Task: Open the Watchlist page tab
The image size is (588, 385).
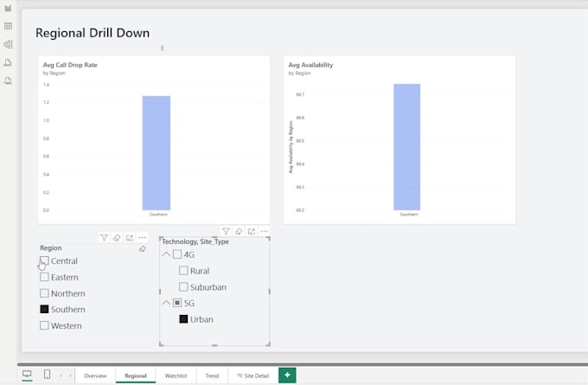Action: [x=176, y=375]
